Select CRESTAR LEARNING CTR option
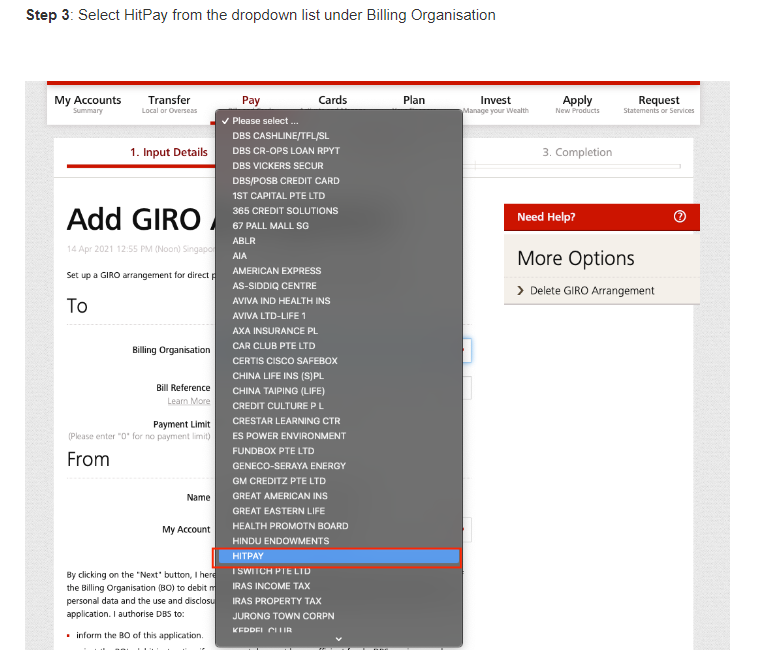 click(x=339, y=421)
